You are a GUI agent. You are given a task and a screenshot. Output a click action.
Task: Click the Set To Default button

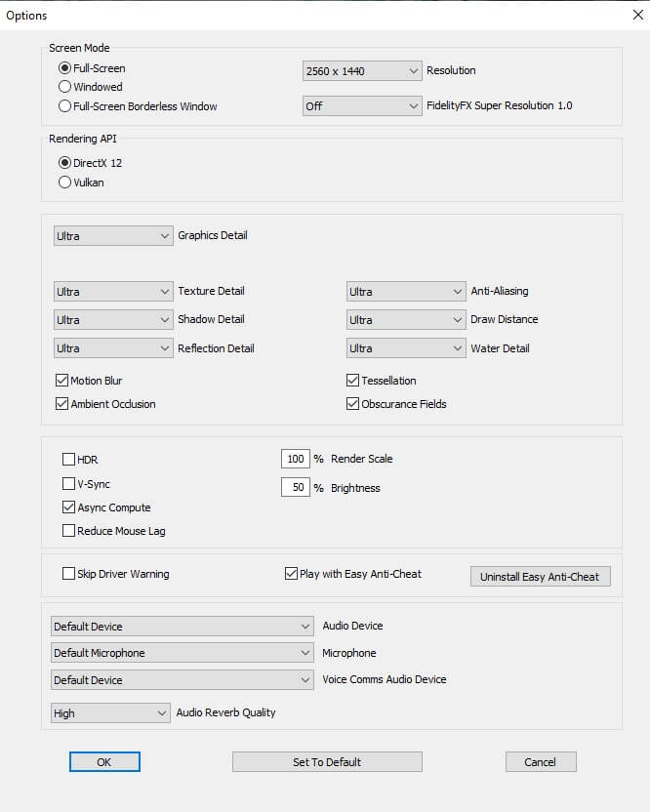click(326, 761)
